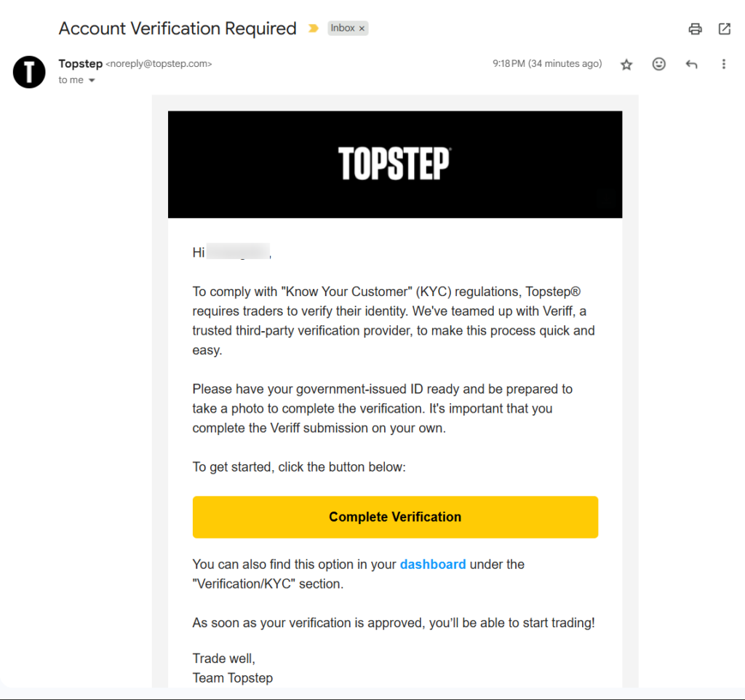745x700 pixels.
Task: Open the email in a new window
Action: (x=724, y=29)
